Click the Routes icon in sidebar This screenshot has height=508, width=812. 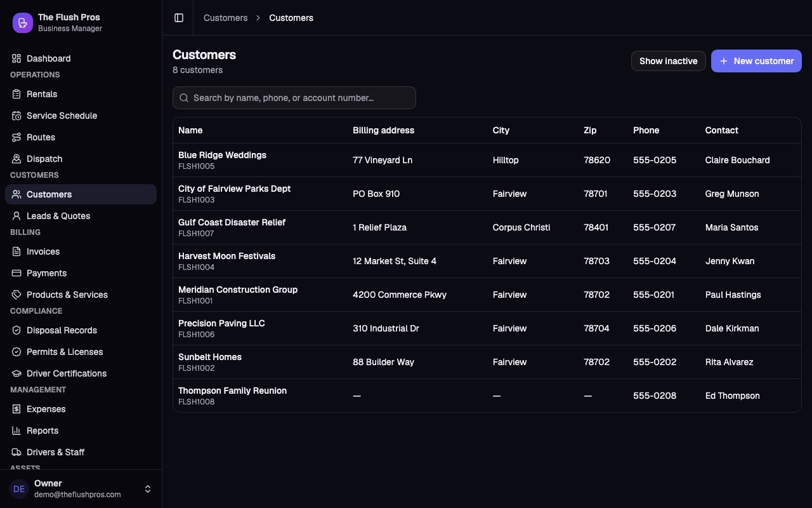pyautogui.click(x=16, y=137)
